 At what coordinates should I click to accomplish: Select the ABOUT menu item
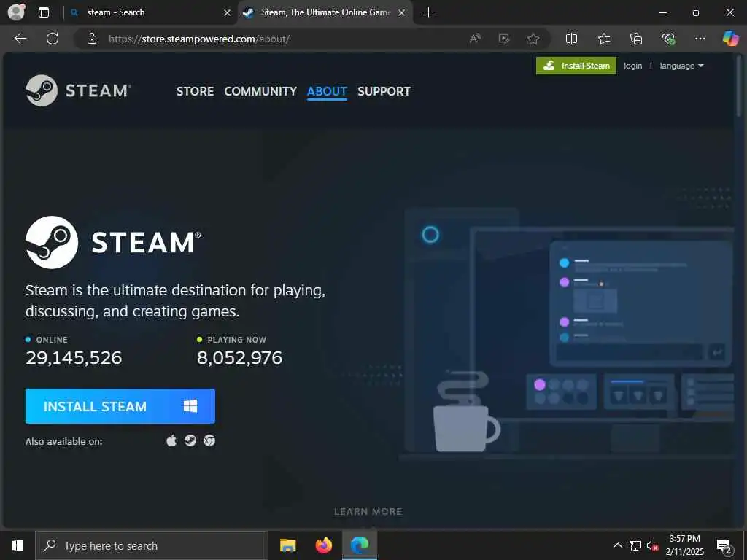[x=327, y=91]
